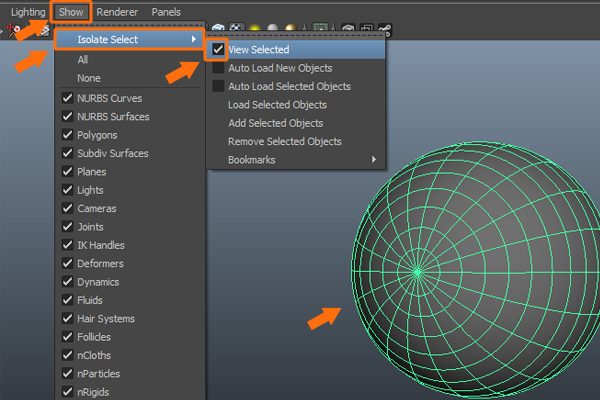This screenshot has height=400, width=600.
Task: Toggle the Polygons checkbox off
Action: tap(67, 135)
